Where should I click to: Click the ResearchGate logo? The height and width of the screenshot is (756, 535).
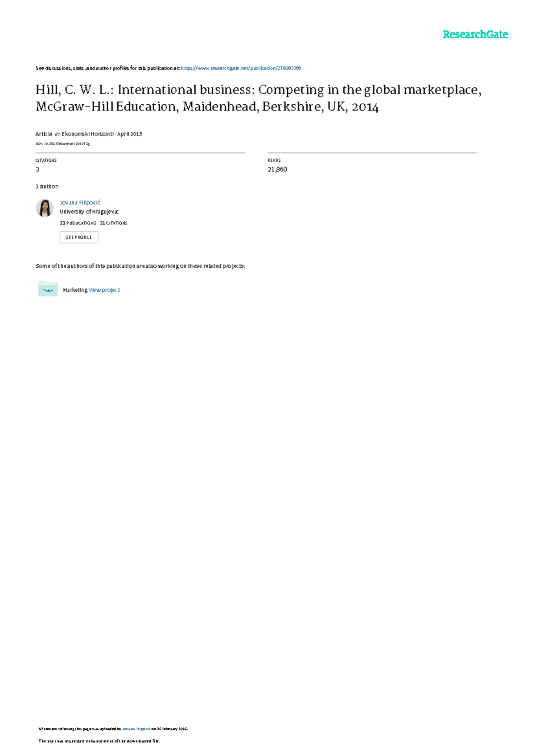pos(475,34)
